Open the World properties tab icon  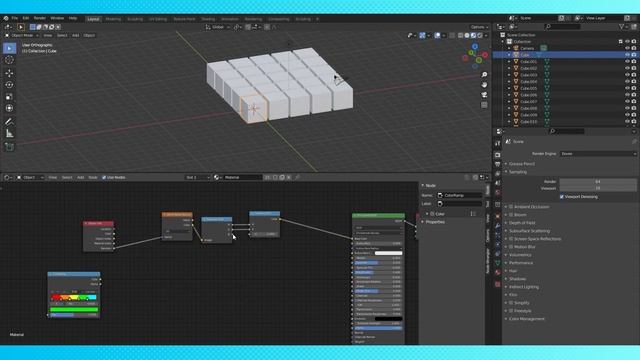pos(498,193)
